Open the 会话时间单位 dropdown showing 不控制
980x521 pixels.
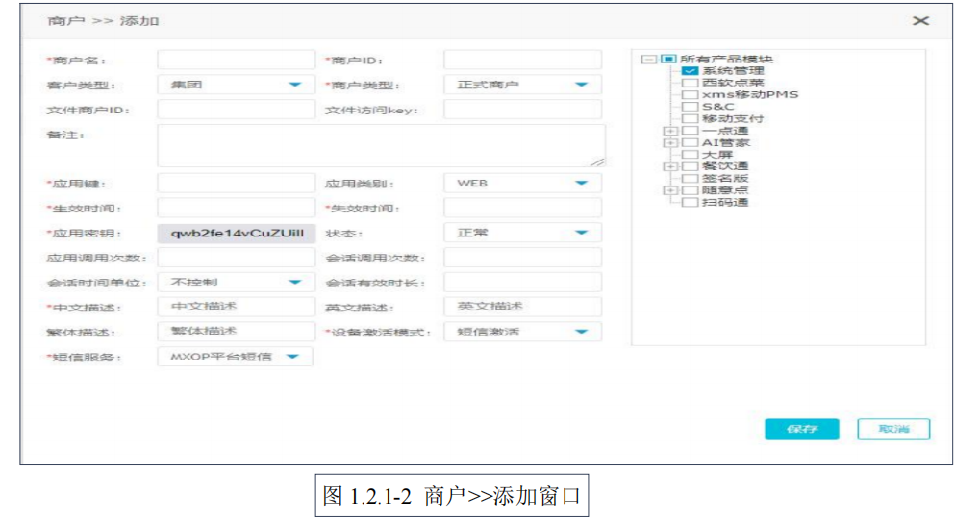[237, 283]
